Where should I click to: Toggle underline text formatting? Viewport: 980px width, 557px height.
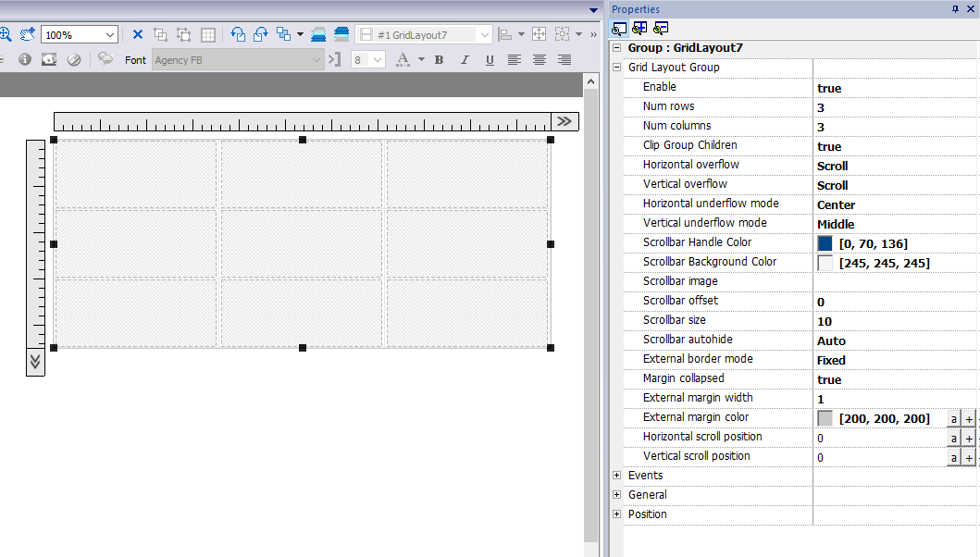coord(490,60)
